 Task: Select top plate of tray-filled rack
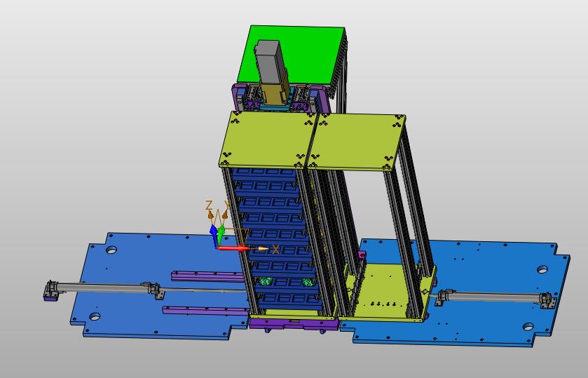coord(268,139)
